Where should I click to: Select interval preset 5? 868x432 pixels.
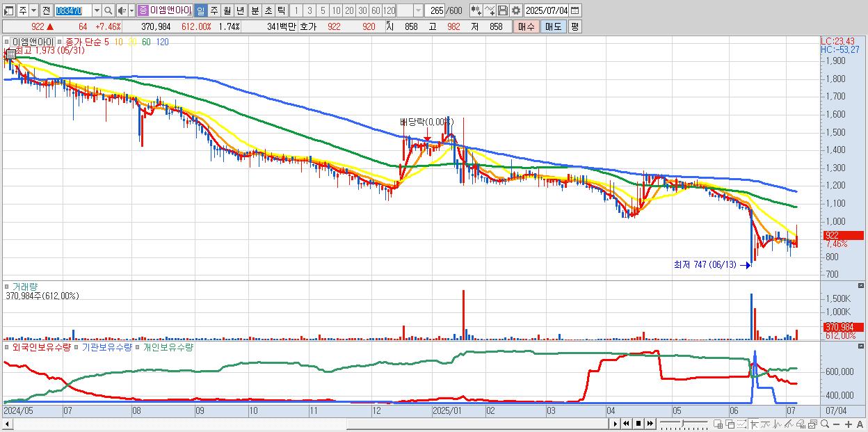[x=323, y=10]
